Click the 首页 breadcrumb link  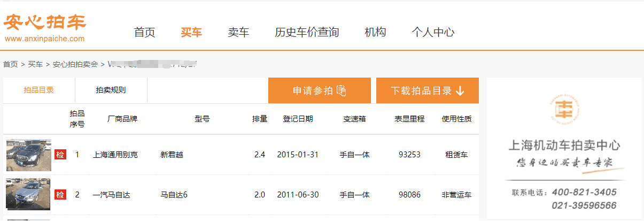pos(11,64)
